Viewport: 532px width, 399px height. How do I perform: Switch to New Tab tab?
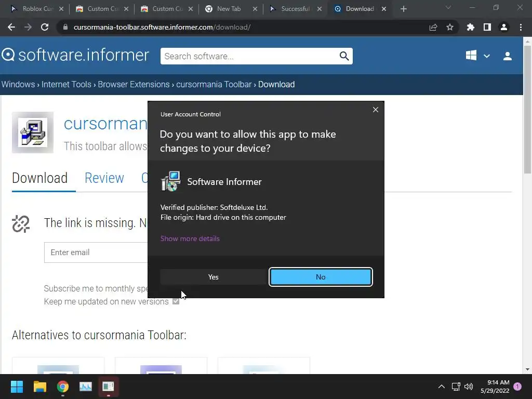pos(229,9)
